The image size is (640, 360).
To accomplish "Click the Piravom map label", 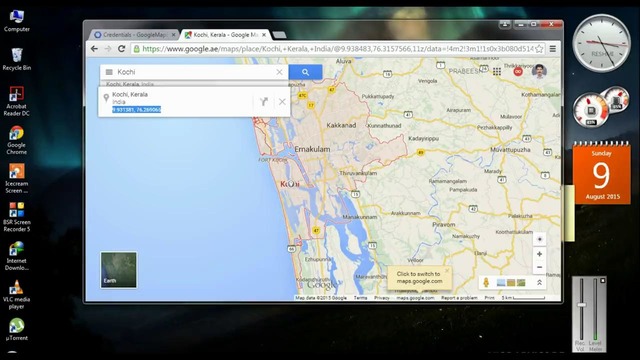I will (444, 224).
